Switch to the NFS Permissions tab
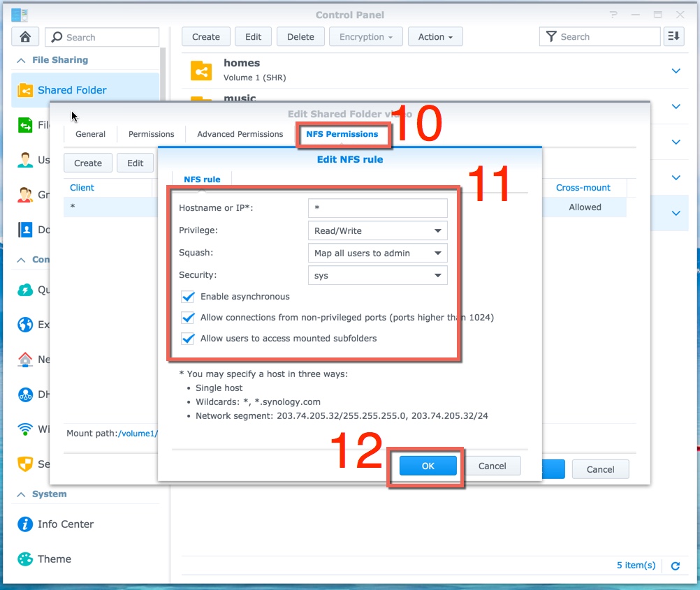 click(342, 134)
